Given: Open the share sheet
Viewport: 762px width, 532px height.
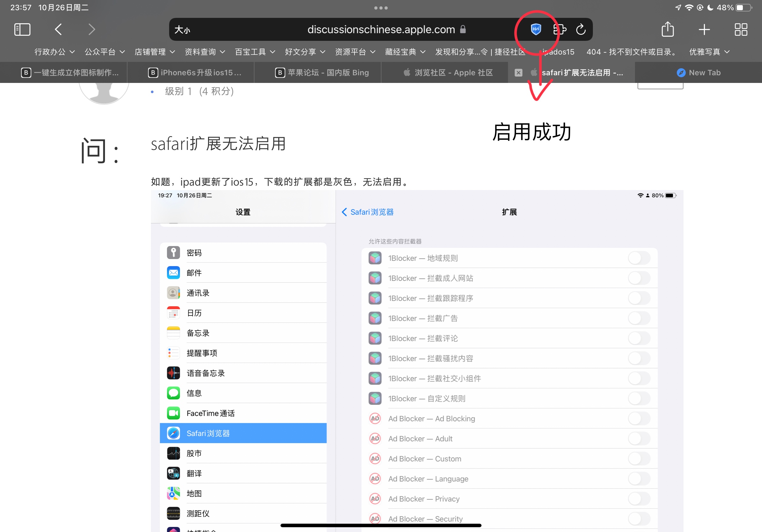Looking at the screenshot, I should [668, 30].
